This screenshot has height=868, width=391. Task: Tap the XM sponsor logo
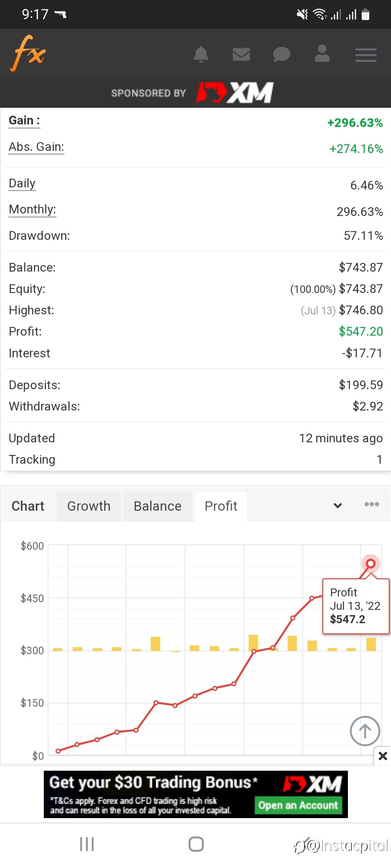click(x=235, y=93)
